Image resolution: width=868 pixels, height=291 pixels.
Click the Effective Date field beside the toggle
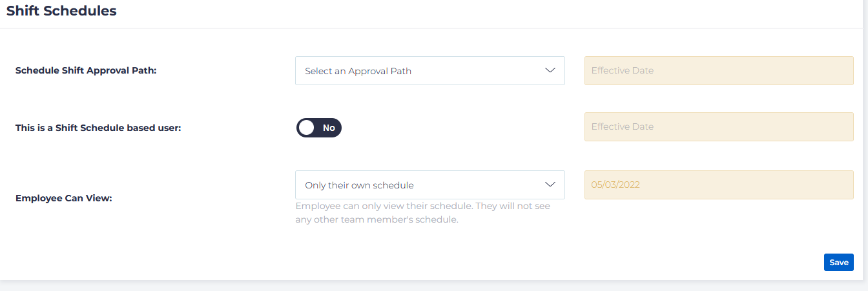click(x=719, y=127)
